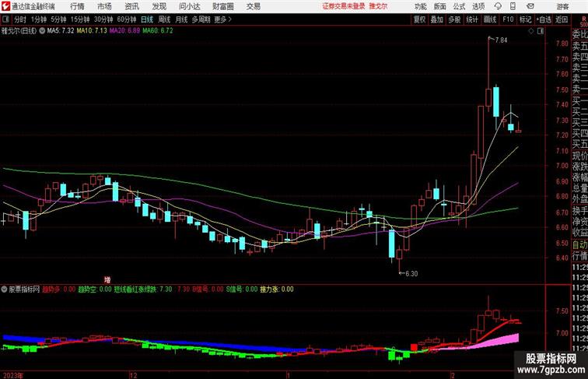This screenshot has height=379, width=588.
Task: Switch to 月线 period
Action: click(181, 19)
